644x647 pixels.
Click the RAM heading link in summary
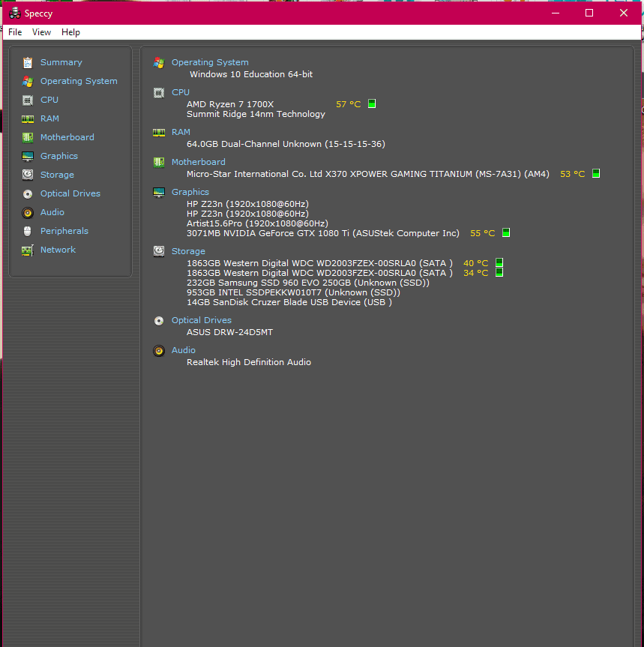pos(181,132)
